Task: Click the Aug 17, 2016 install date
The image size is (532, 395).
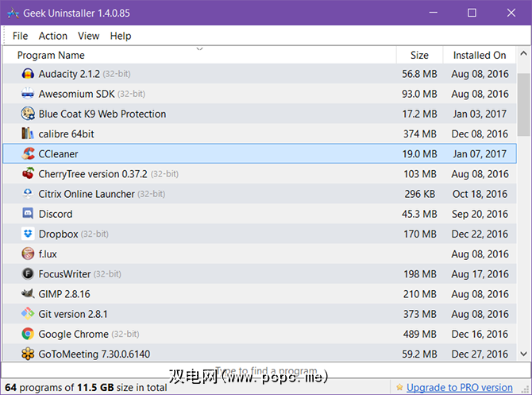Action: click(480, 274)
